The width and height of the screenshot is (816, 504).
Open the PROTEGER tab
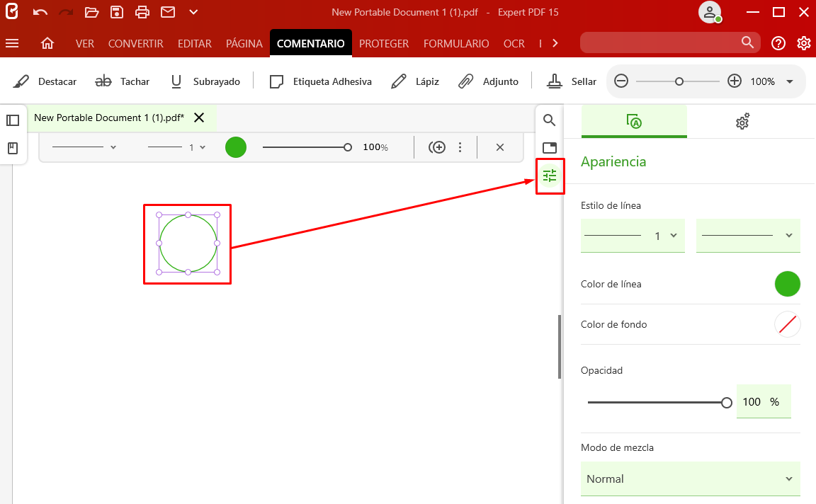tap(384, 44)
